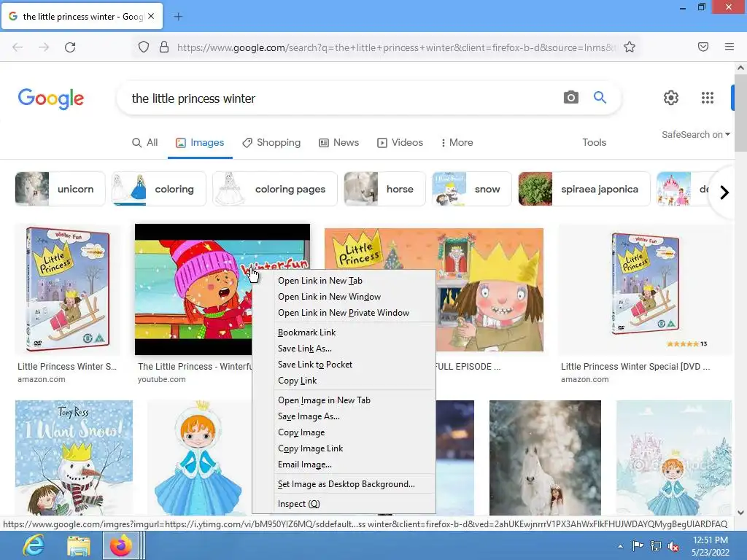Click the taskbar clock showing 12:51 PM

point(710,546)
